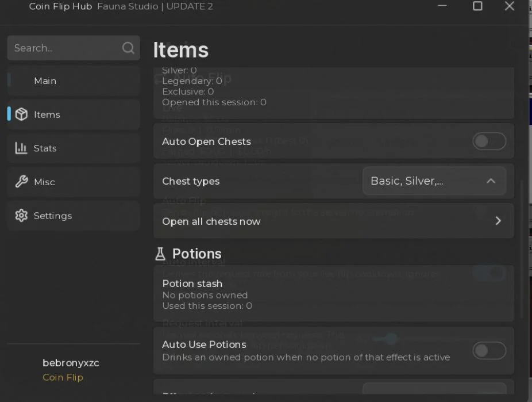Image resolution: width=532 pixels, height=402 pixels.
Task: Click the arrow on Open all chests now
Action: pos(498,221)
